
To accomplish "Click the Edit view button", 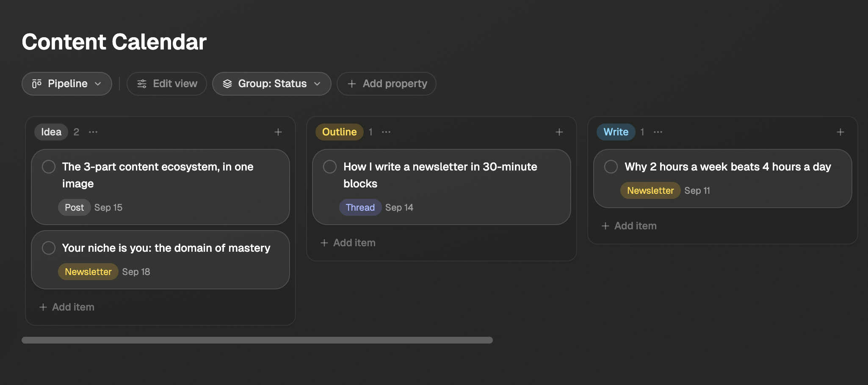I will (167, 84).
